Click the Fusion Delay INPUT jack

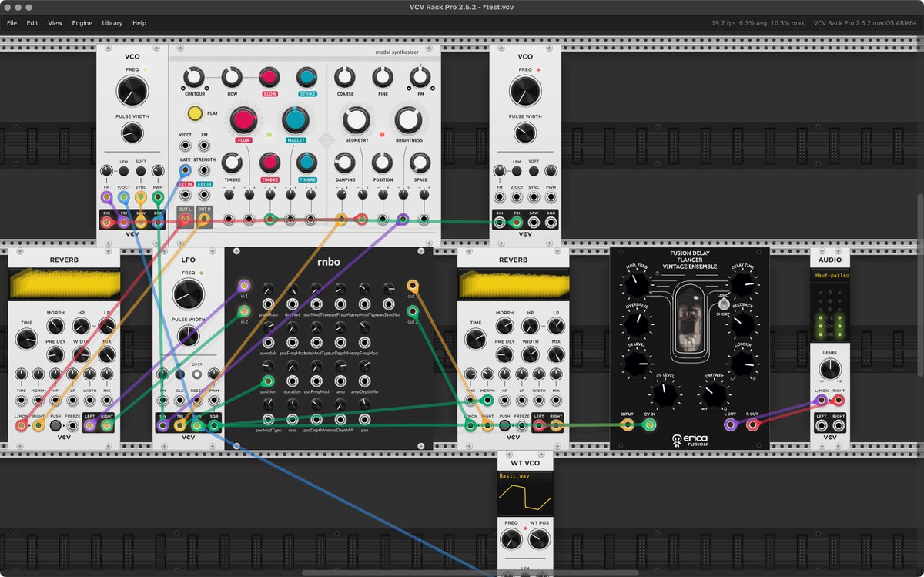point(628,424)
